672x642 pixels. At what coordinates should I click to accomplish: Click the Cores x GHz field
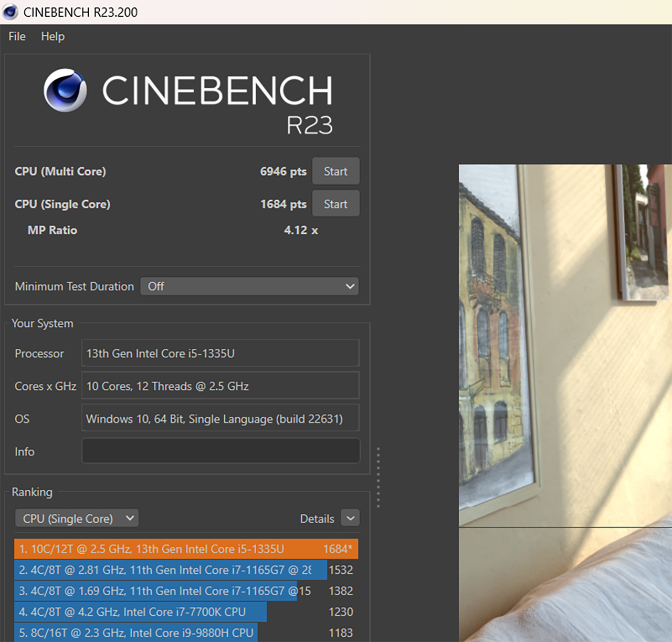(220, 386)
